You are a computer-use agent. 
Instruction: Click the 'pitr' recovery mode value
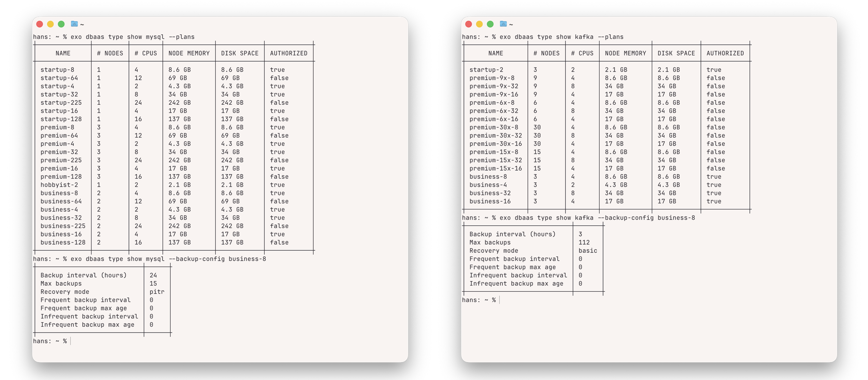click(157, 292)
